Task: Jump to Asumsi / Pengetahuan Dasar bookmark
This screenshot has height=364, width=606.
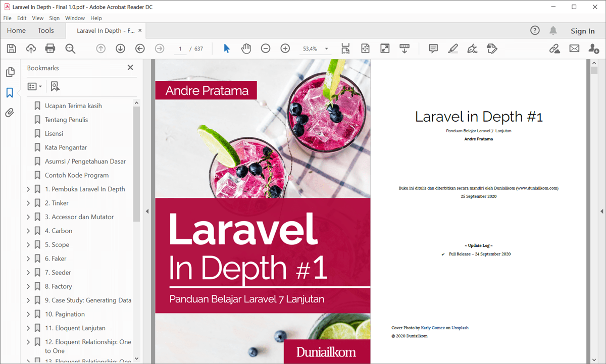Action: click(85, 162)
